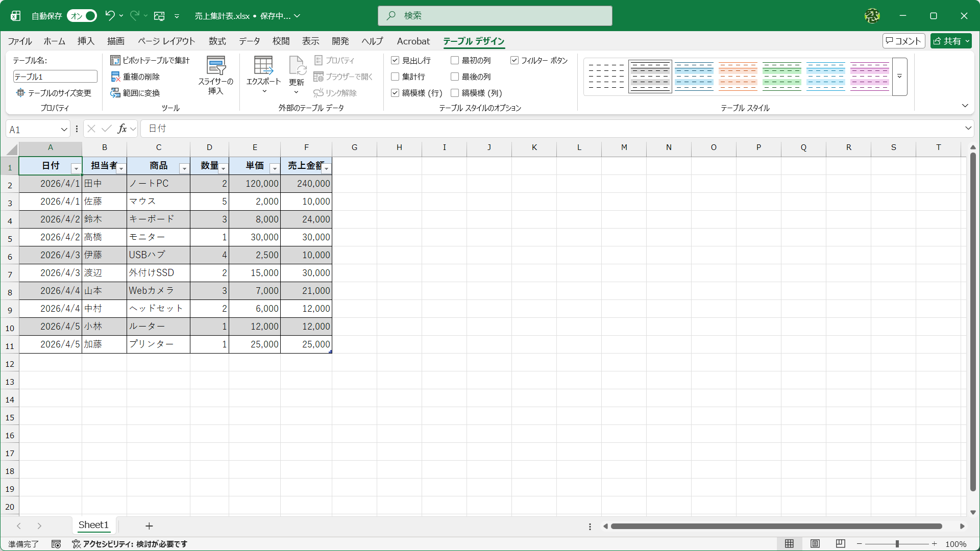Click the Summarize with PivotTable icon
This screenshot has width=980, height=551.
[115, 60]
